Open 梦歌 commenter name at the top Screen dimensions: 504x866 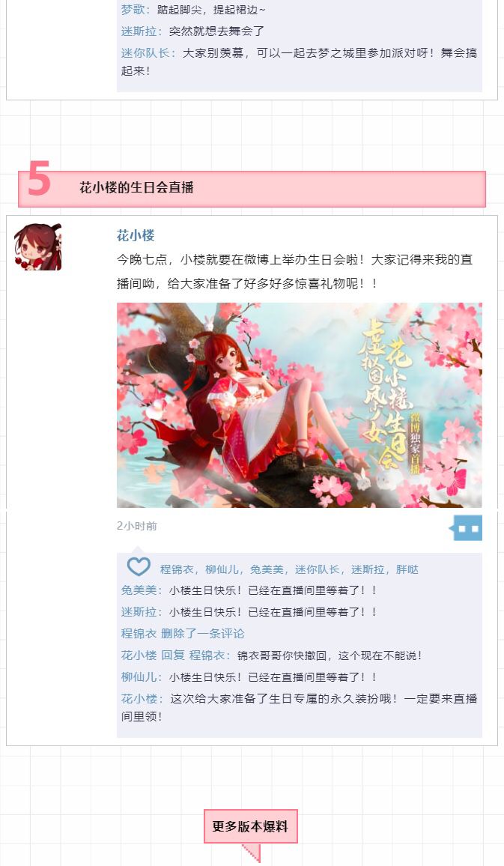(x=133, y=10)
